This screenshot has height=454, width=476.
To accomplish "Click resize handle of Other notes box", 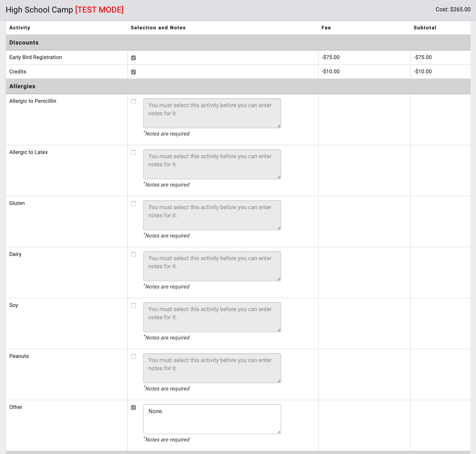I will click(279, 432).
